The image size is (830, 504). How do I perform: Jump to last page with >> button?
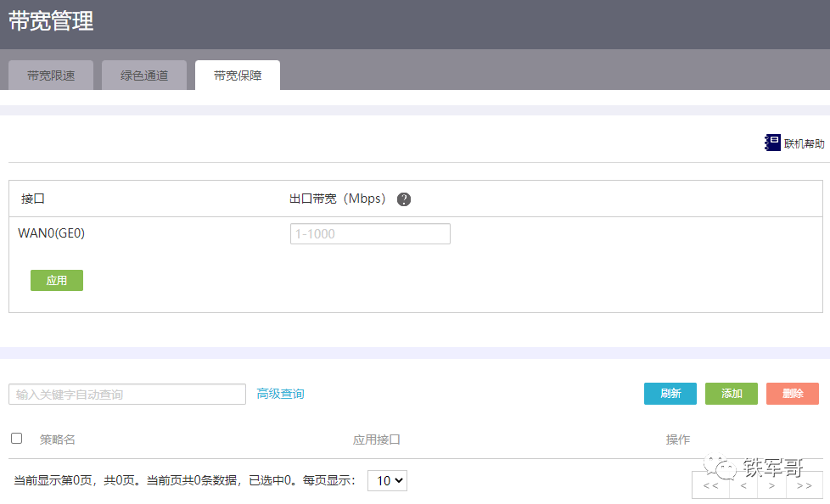(803, 486)
